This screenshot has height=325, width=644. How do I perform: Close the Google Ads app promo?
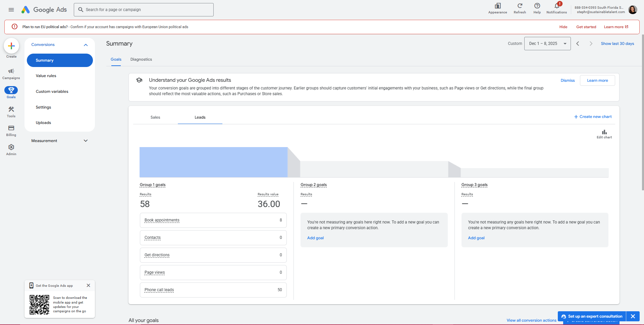[x=88, y=285]
